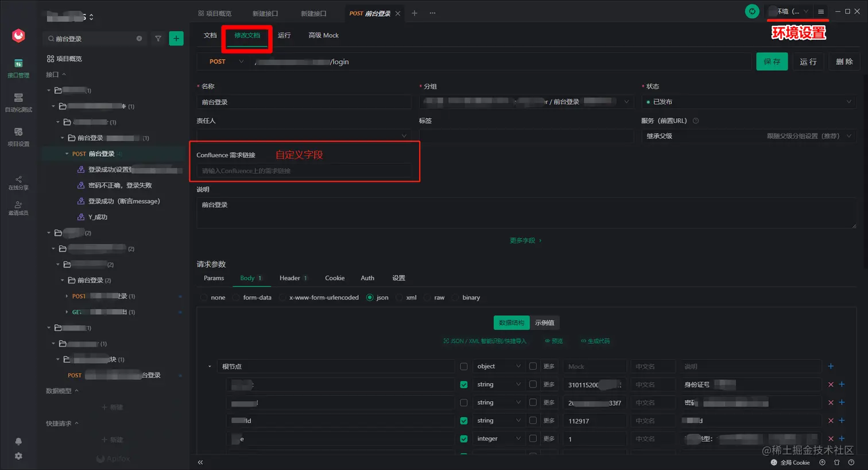Switch to the Cookie tab
Viewport: 868px width, 470px height.
point(335,278)
